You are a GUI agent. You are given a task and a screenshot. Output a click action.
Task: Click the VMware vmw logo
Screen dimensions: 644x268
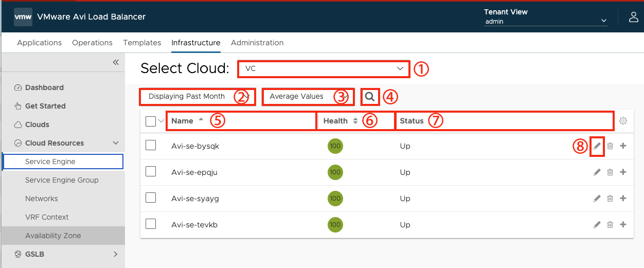pyautogui.click(x=22, y=17)
